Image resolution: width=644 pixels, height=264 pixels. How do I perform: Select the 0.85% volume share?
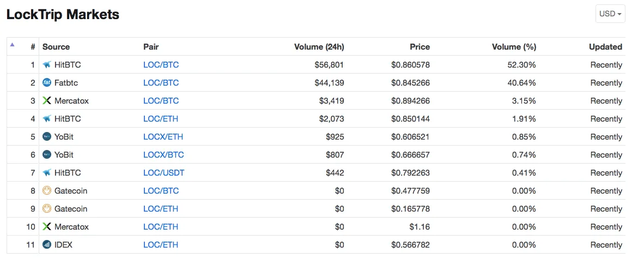point(524,137)
